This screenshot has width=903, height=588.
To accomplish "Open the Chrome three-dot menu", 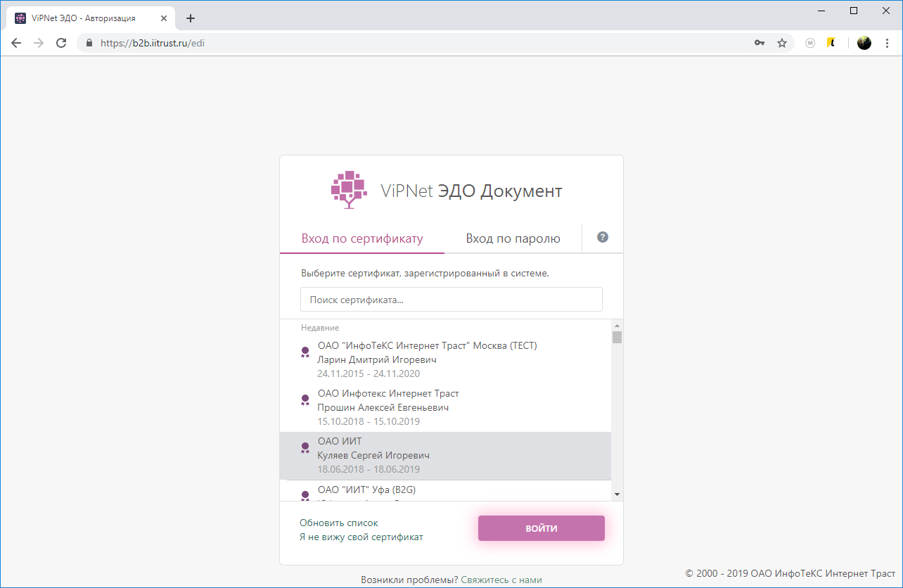I will point(887,43).
